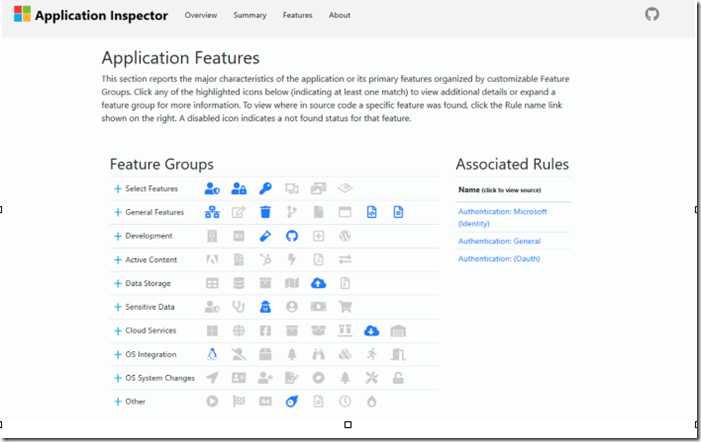Click the trash can icon in General Features

(265, 212)
